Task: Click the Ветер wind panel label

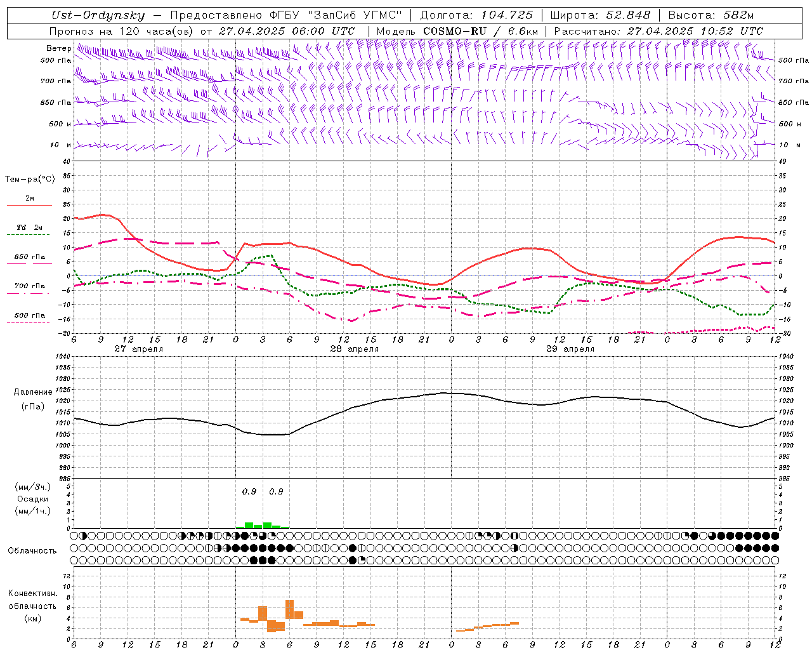Action: click(58, 48)
